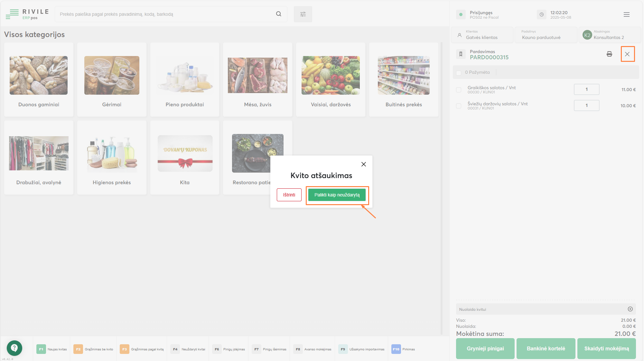Open the Atsakingas Konsultantas 2 selector
644x361 pixels.
(609, 35)
